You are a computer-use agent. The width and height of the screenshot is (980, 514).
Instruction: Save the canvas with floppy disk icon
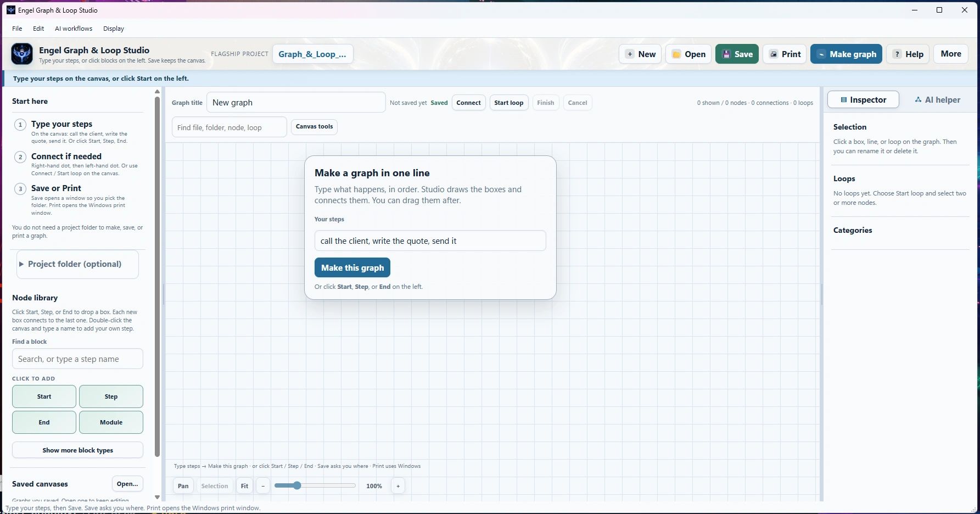click(x=737, y=54)
